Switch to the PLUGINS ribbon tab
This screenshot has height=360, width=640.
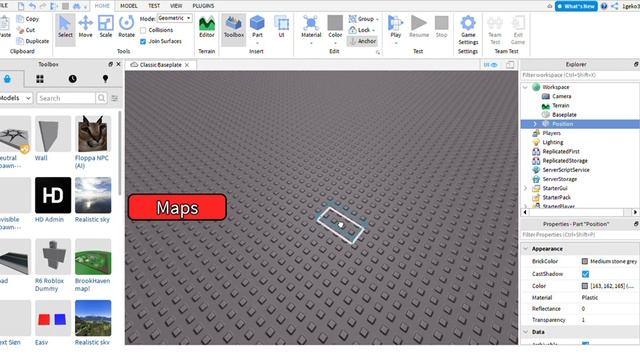coord(203,6)
